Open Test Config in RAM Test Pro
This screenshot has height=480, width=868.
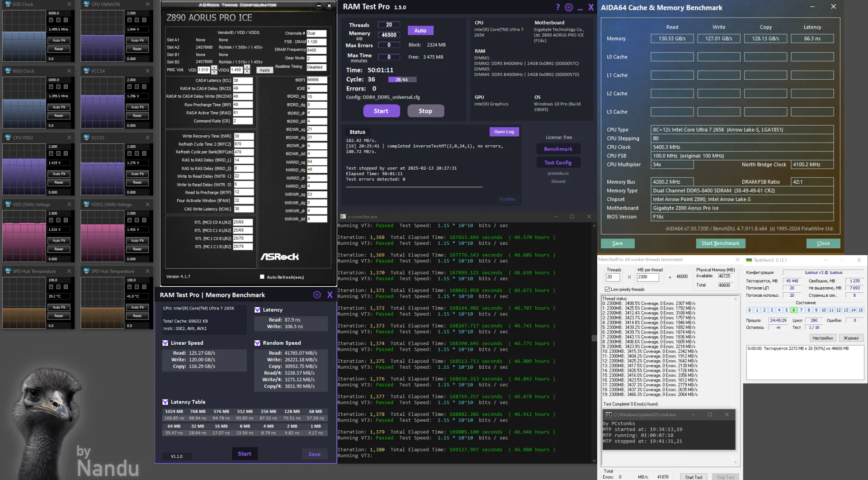[558, 162]
